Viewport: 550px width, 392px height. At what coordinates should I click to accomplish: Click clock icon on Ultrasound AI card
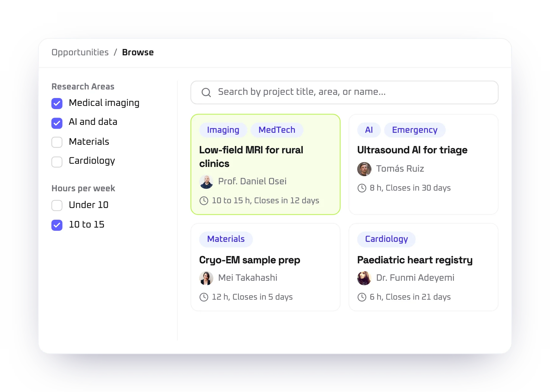[362, 188]
